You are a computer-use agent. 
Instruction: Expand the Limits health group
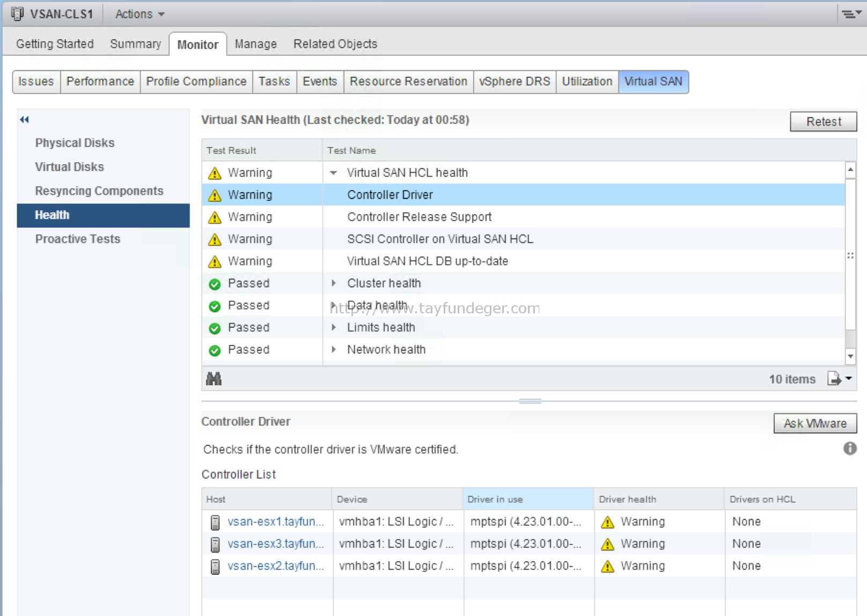pos(334,327)
